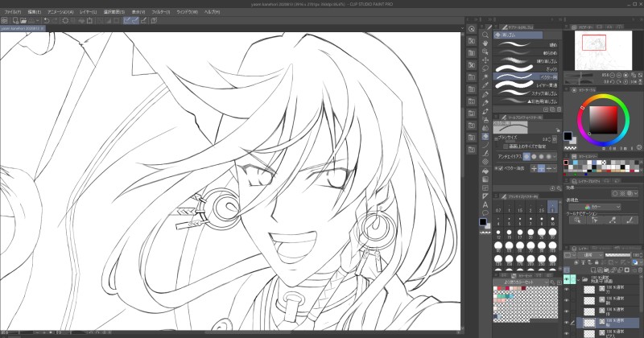Expand the vector eraser setting plus box

click(x=496, y=168)
